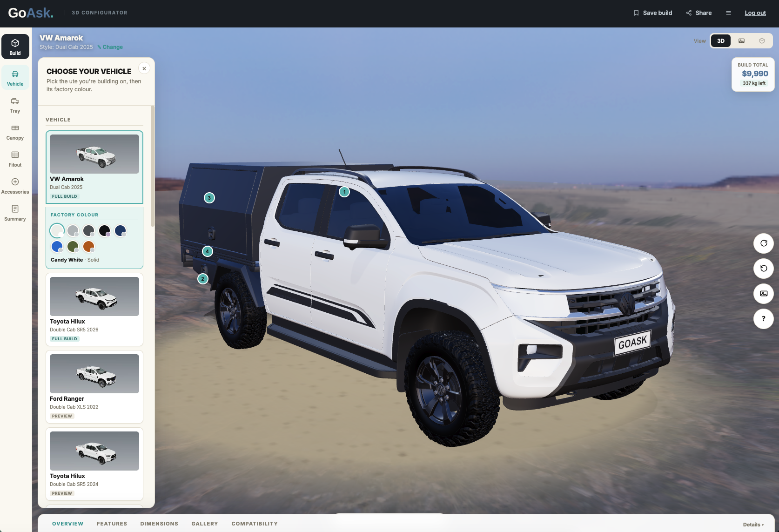This screenshot has height=532, width=779.
Task: Open the Fitout step
Action: [x=15, y=159]
